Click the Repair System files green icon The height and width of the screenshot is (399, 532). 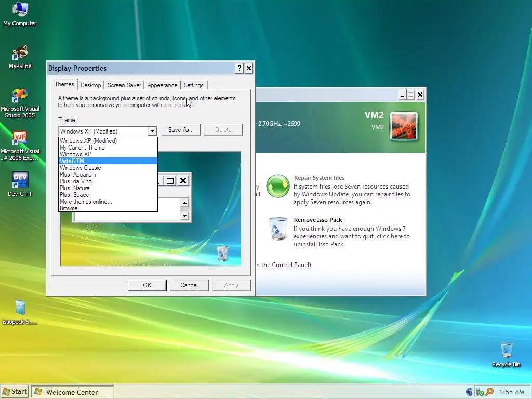[x=278, y=186]
